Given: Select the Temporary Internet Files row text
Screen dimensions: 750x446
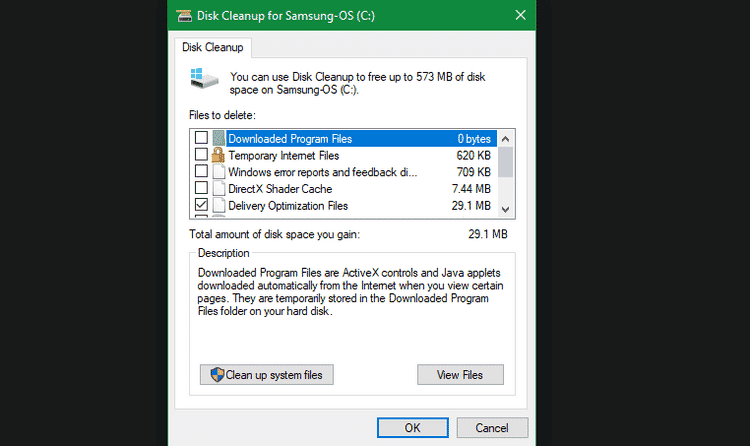Looking at the screenshot, I should pos(284,156).
